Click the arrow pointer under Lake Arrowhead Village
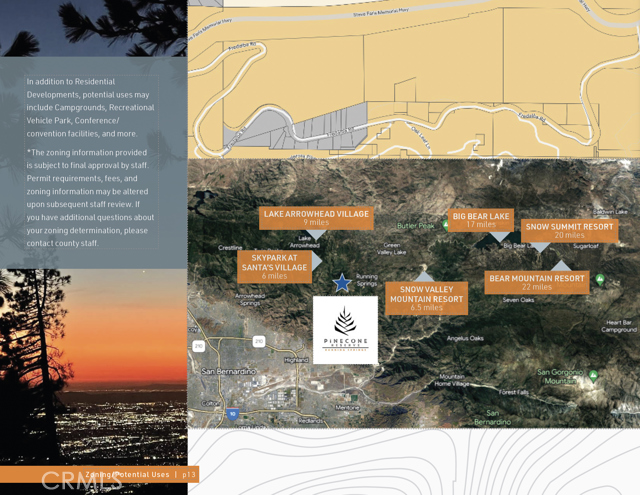Image resolution: width=640 pixels, height=495 pixels. tap(316, 234)
